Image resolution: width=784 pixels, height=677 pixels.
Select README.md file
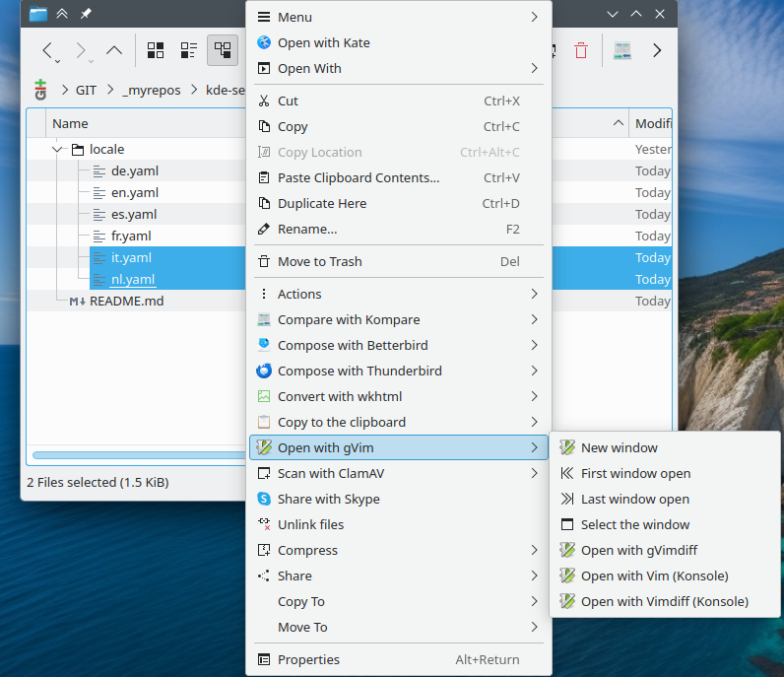point(126,302)
